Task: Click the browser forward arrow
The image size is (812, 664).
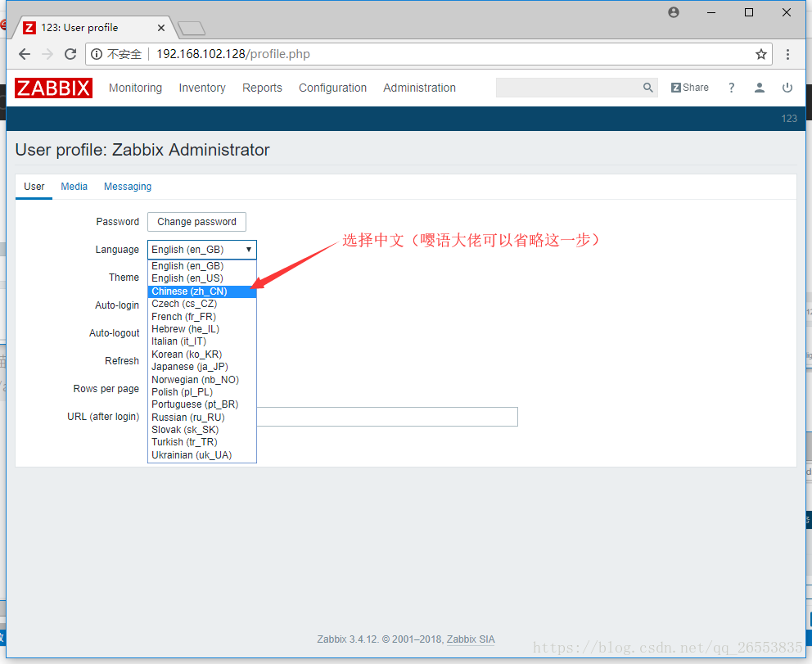Action: tap(47, 54)
